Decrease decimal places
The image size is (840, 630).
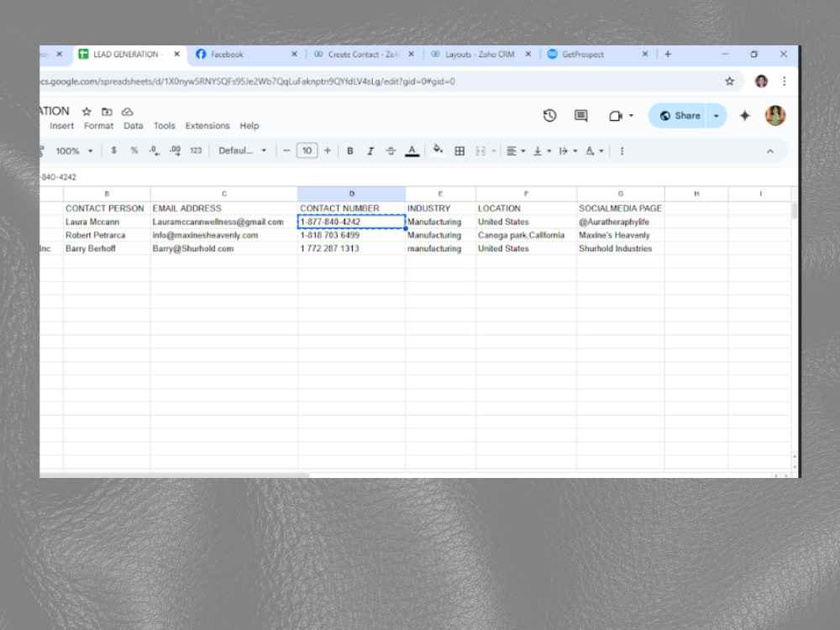click(x=155, y=150)
